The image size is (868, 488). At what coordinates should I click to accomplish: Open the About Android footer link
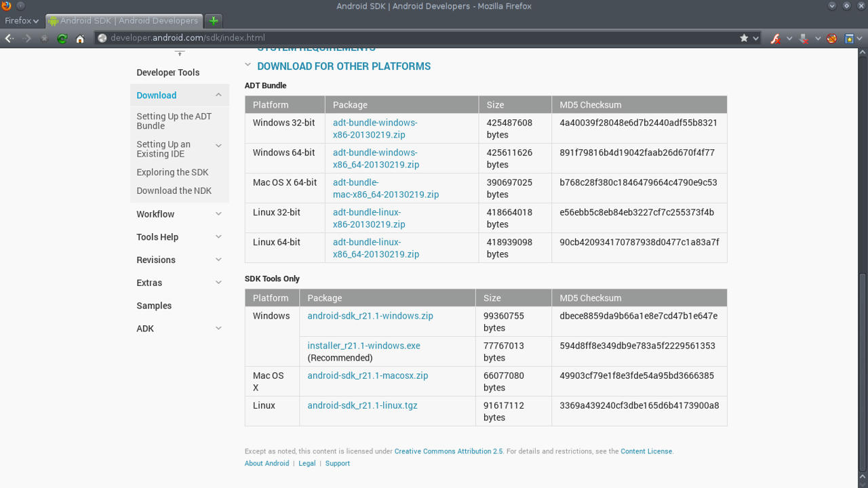pos(267,464)
